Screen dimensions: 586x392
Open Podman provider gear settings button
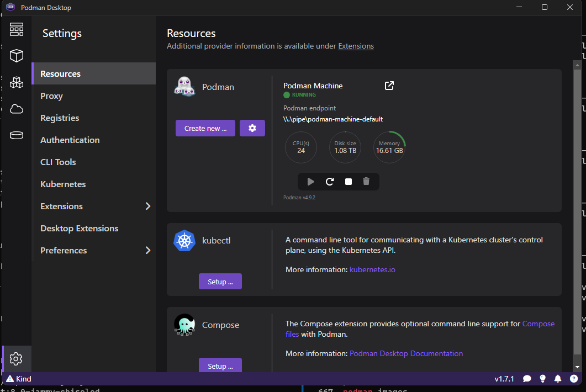pyautogui.click(x=252, y=128)
